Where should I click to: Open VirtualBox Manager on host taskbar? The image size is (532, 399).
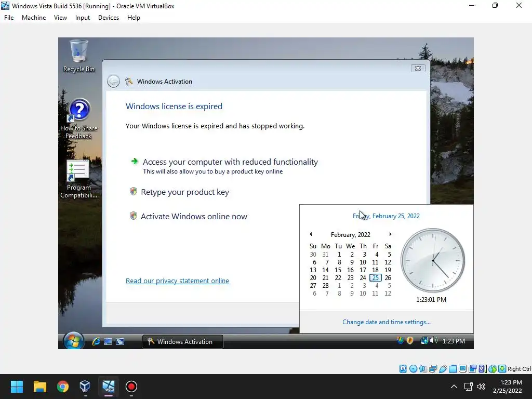tap(85, 387)
